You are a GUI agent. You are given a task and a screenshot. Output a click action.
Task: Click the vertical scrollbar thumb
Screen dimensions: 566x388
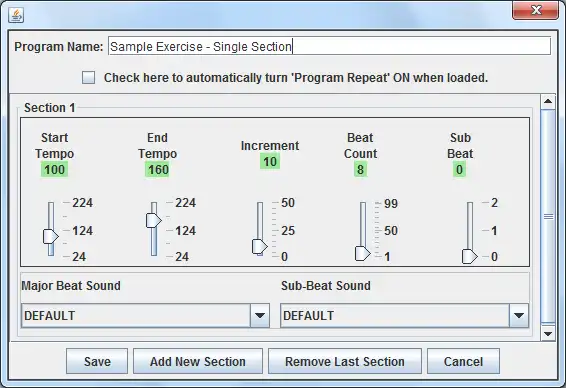(x=548, y=216)
